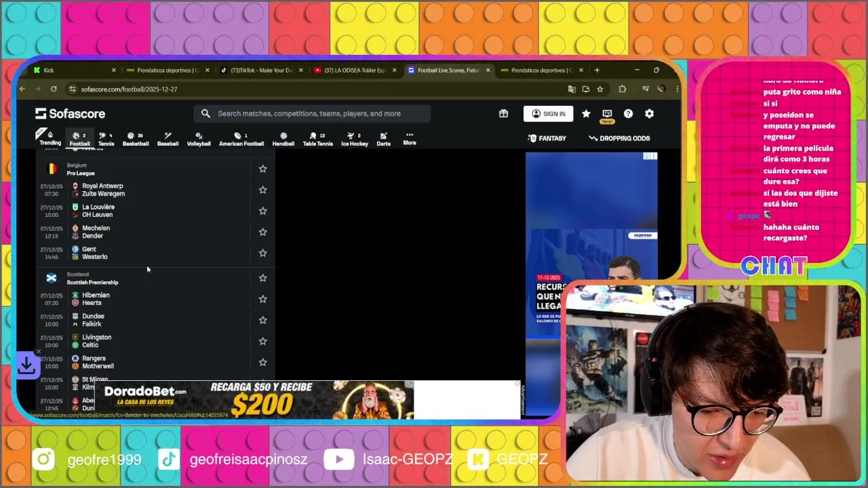Open the Pro League competition link
The width and height of the screenshot is (868, 488).
tap(81, 174)
